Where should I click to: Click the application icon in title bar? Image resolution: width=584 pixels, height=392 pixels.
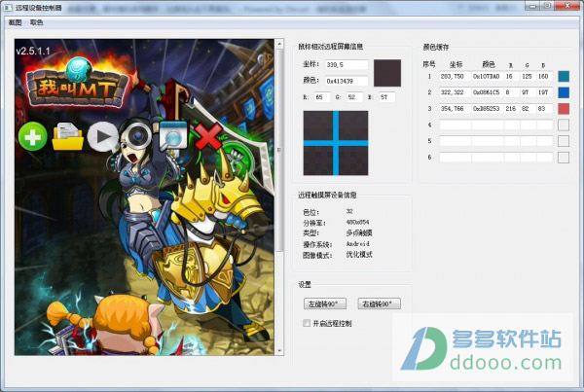[x=7, y=8]
